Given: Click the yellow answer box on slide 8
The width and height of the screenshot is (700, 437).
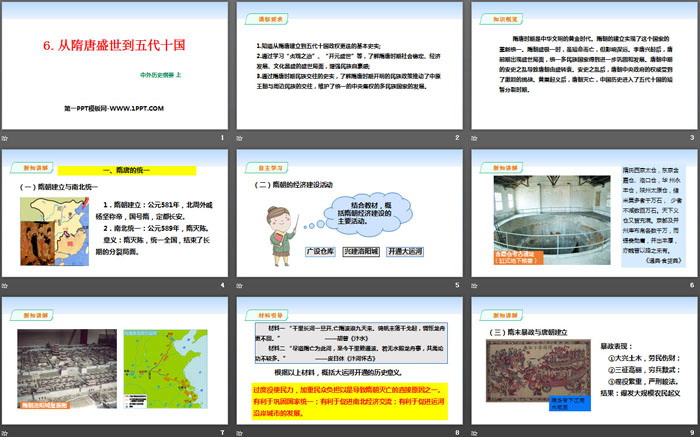Looking at the screenshot, I should point(350,401).
